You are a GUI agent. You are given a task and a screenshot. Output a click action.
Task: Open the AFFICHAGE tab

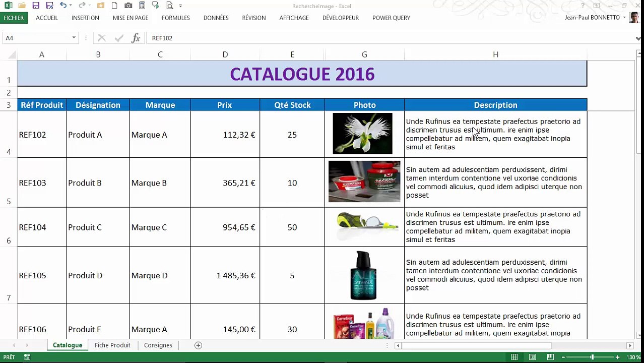click(294, 18)
